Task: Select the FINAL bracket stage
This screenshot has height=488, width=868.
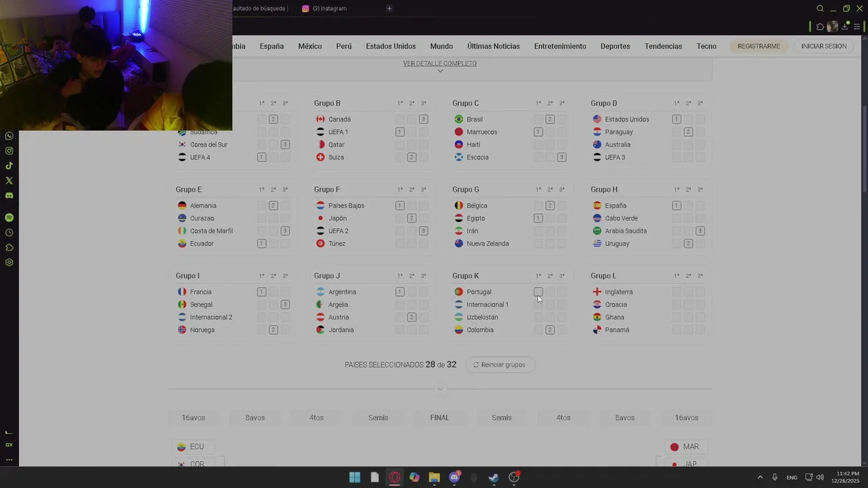Action: pos(439,418)
